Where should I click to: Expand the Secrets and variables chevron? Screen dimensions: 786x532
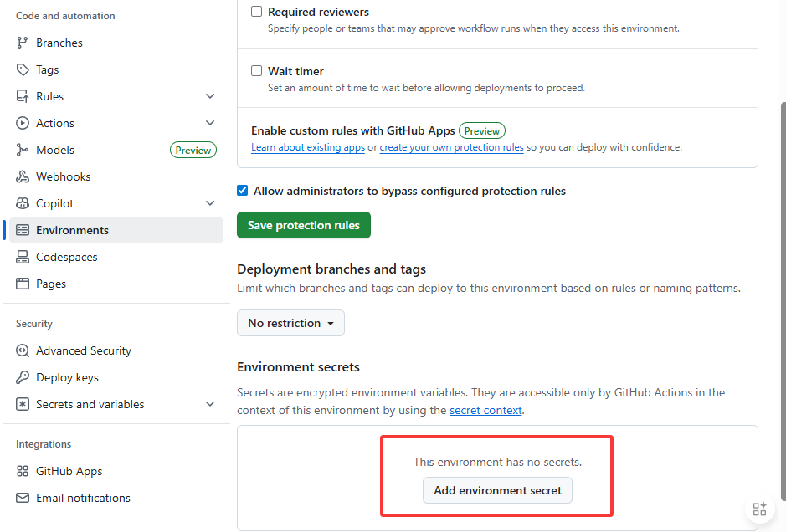(x=210, y=404)
